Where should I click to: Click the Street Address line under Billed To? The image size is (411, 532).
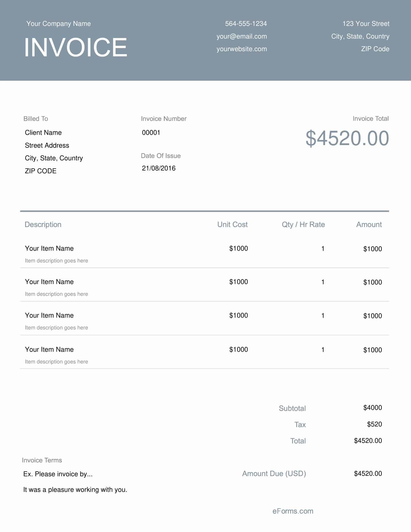coord(47,145)
